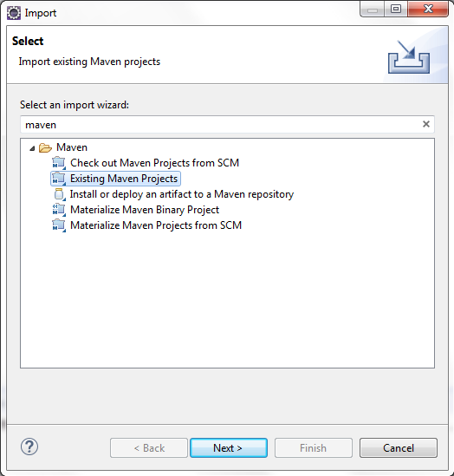The width and height of the screenshot is (454, 476).
Task: Select Materialize Maven Projects from SCM
Action: 156,225
